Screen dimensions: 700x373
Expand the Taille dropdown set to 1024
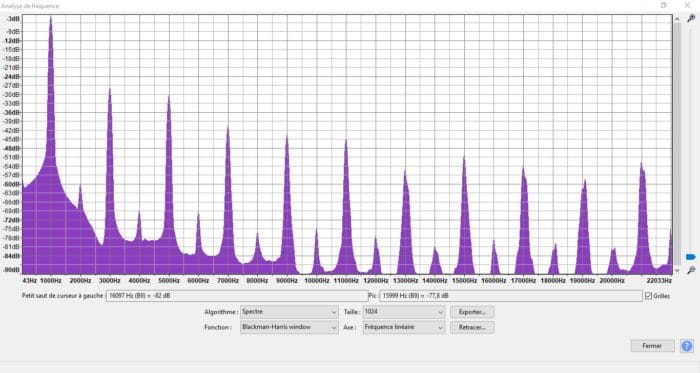pos(404,312)
